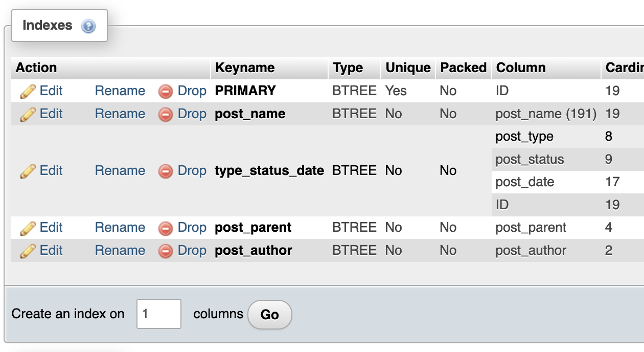Click Rename for the post_author index

(120, 250)
